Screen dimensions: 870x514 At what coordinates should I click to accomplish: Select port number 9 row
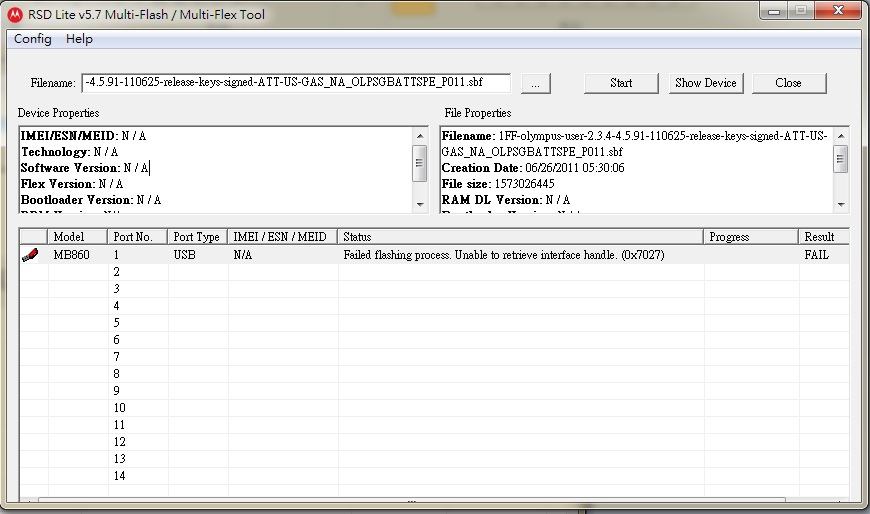(434, 391)
